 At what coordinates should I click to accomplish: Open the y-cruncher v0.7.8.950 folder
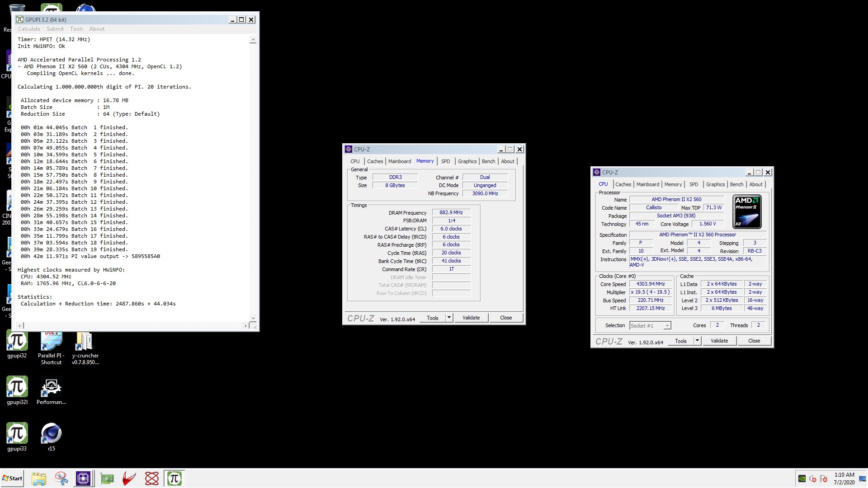[x=85, y=348]
